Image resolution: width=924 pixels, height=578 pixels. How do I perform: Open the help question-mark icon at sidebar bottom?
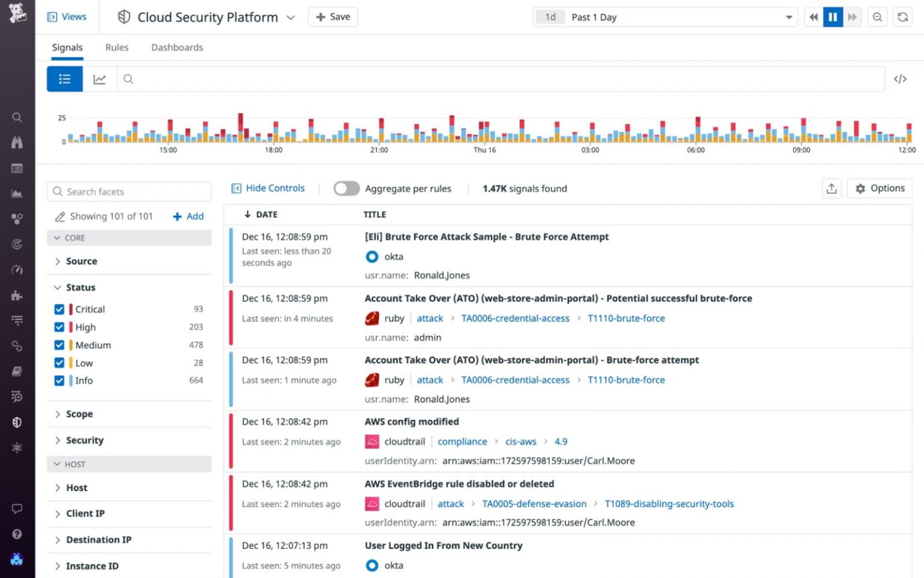tap(17, 533)
